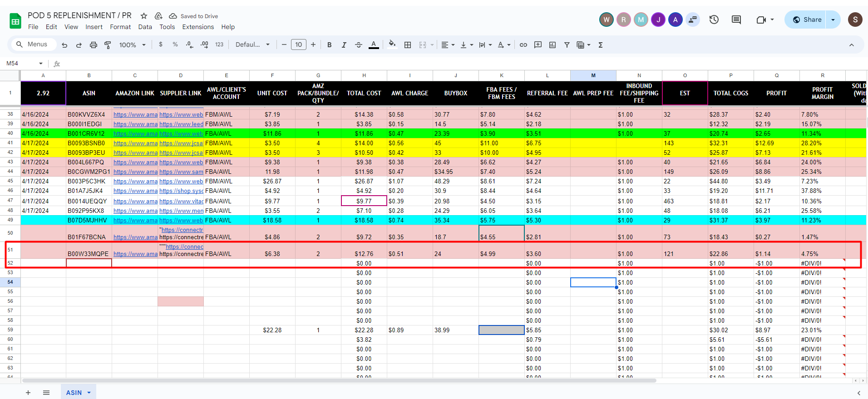Viewport: 868px width, 399px height.
Task: Open more number formats 123
Action: (x=219, y=44)
